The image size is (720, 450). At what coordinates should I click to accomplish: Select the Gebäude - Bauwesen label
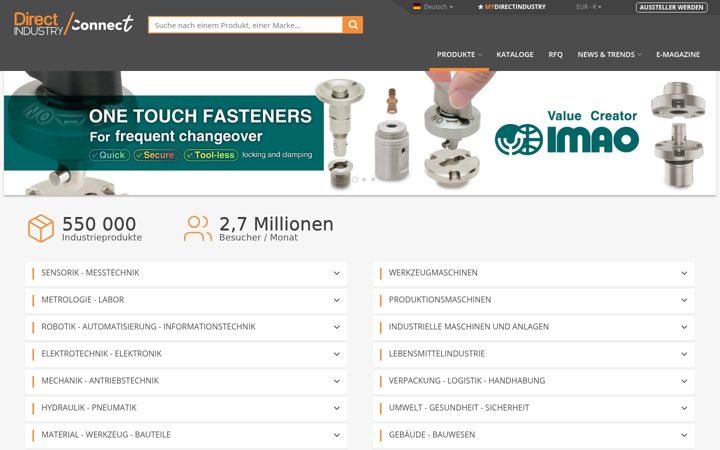tap(432, 435)
